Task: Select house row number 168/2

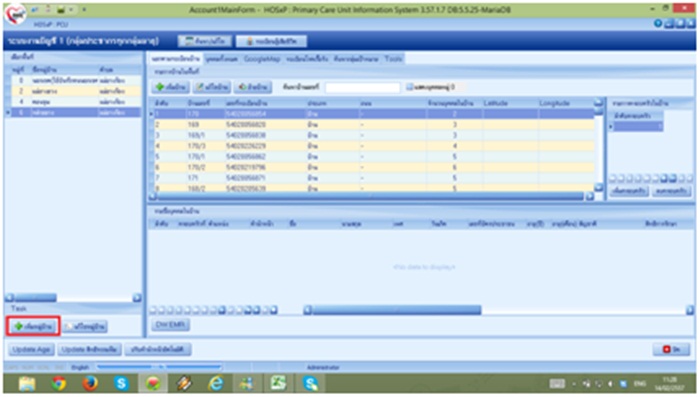Action: click(x=374, y=188)
